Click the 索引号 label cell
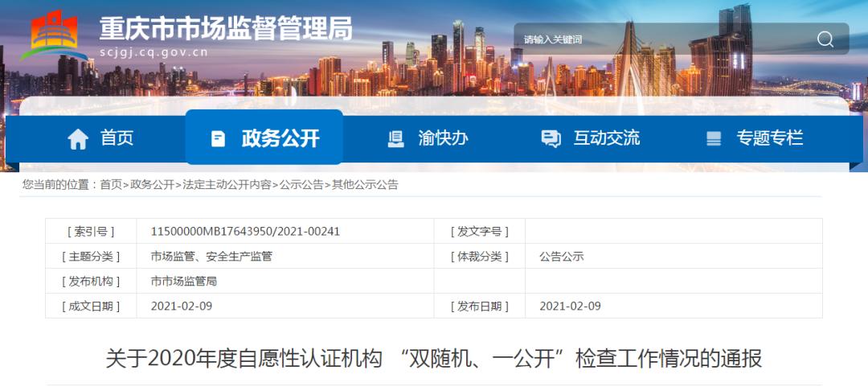This screenshot has height=391, width=868. pos(91,232)
